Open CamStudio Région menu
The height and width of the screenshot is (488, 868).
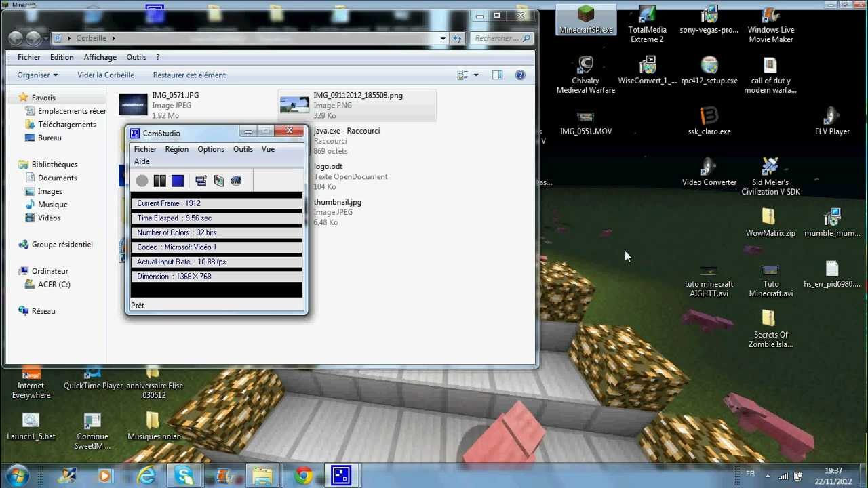tap(176, 149)
